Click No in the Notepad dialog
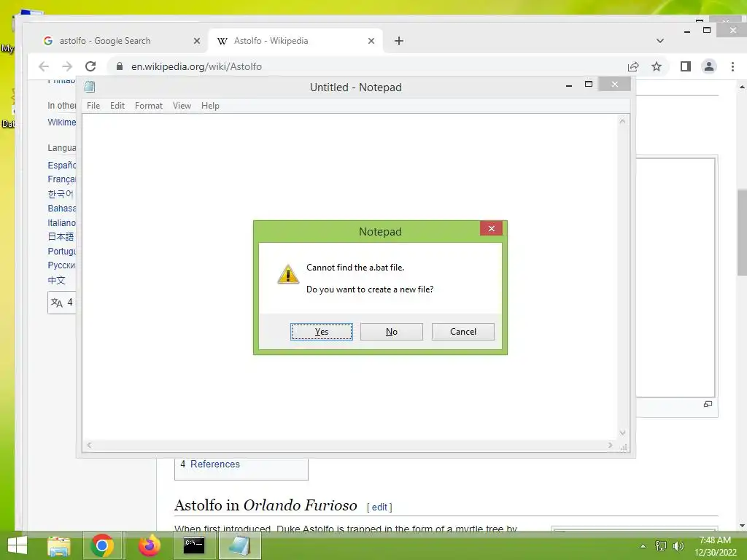 pos(392,332)
